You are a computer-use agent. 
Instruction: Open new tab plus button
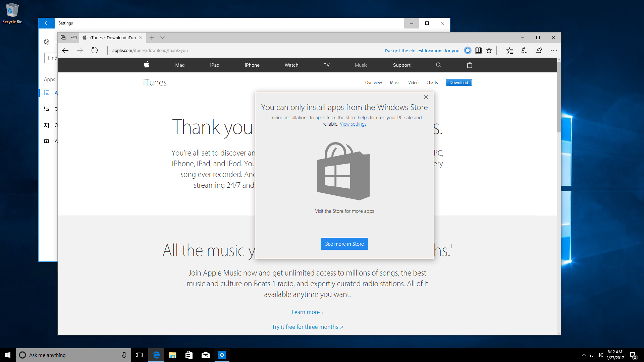coord(152,38)
